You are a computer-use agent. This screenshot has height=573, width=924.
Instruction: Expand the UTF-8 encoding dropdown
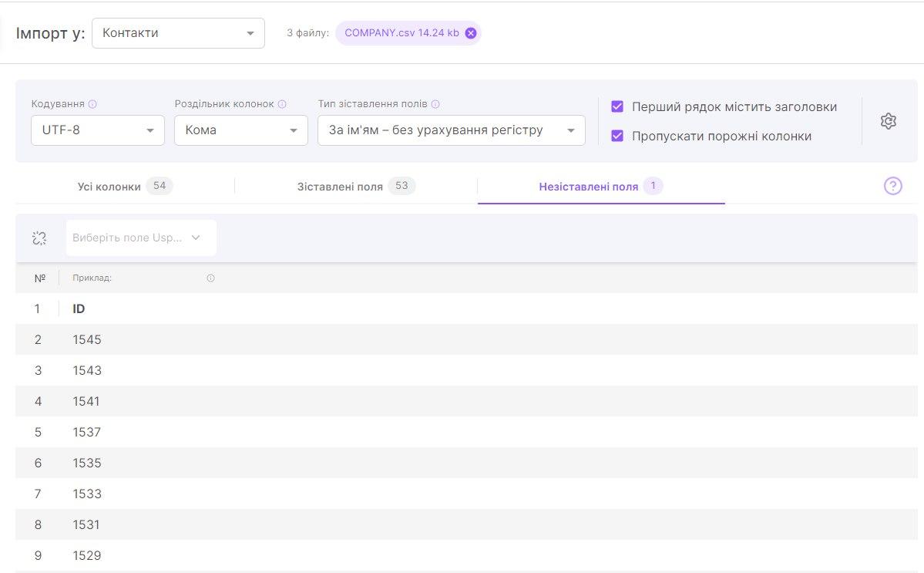point(98,130)
